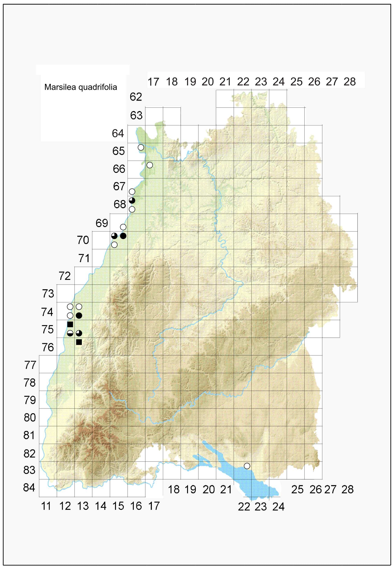Click the solid black circle in row 74
Image resolution: width=392 pixels, height=566 pixels.
click(x=79, y=315)
